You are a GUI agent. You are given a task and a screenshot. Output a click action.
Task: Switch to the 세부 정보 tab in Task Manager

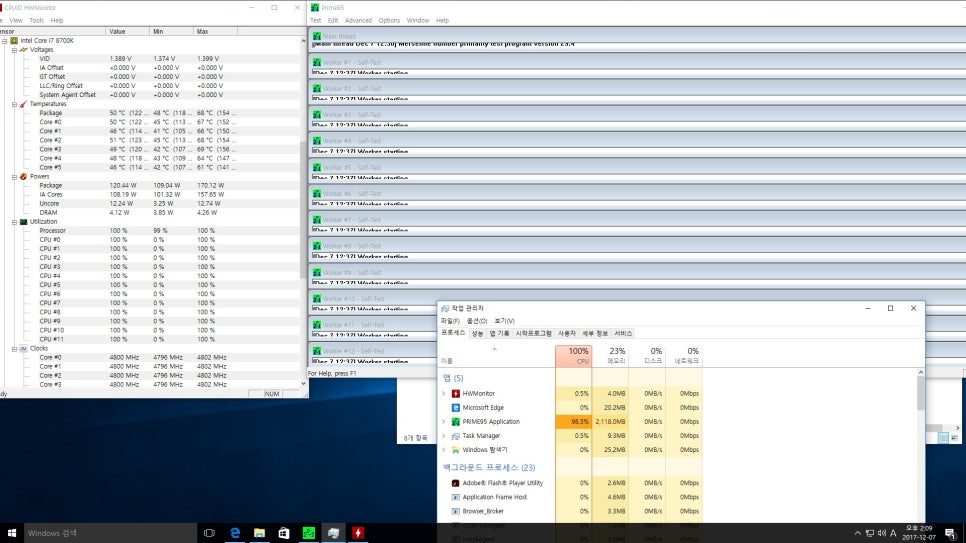tap(595, 333)
